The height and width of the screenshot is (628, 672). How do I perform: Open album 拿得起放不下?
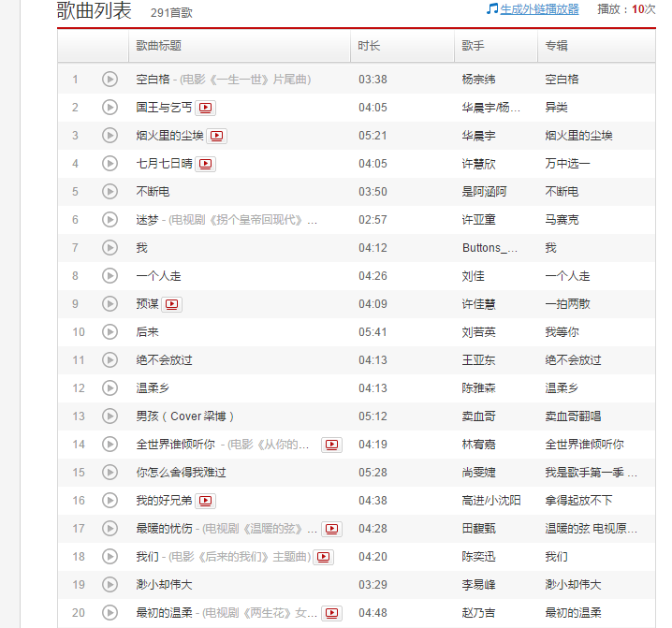pos(578,501)
